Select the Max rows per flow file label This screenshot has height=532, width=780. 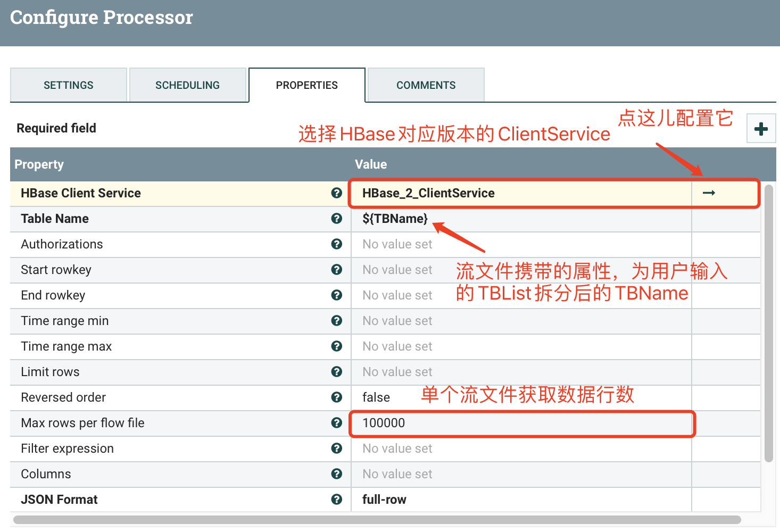[83, 423]
